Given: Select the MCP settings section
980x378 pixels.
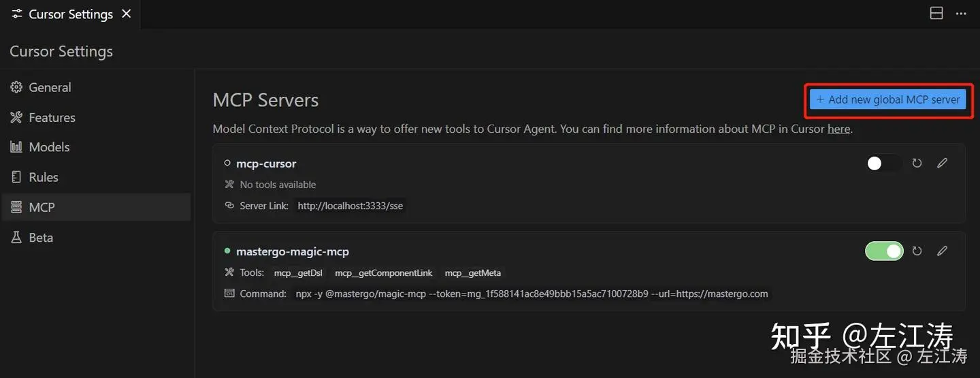Looking at the screenshot, I should tap(97, 207).
